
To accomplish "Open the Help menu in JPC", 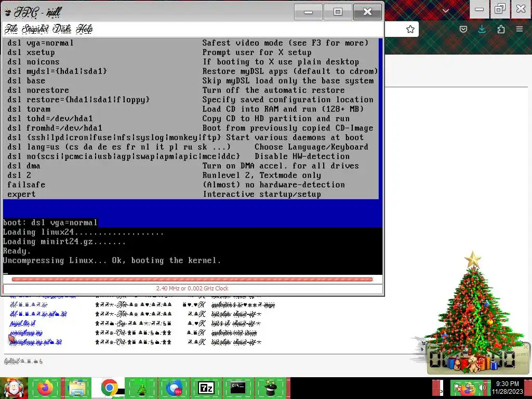I will (x=84, y=29).
